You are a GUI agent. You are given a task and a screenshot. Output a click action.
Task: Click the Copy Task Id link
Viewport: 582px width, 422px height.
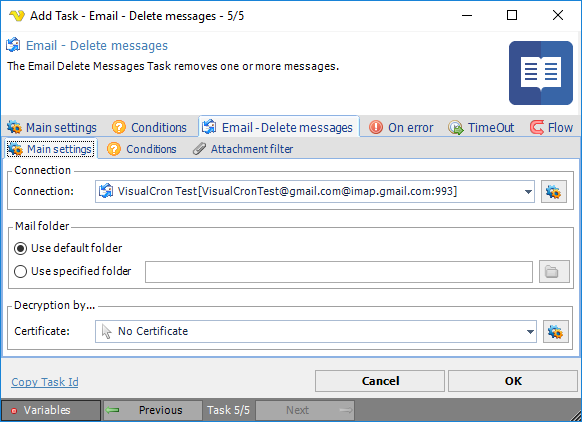45,382
